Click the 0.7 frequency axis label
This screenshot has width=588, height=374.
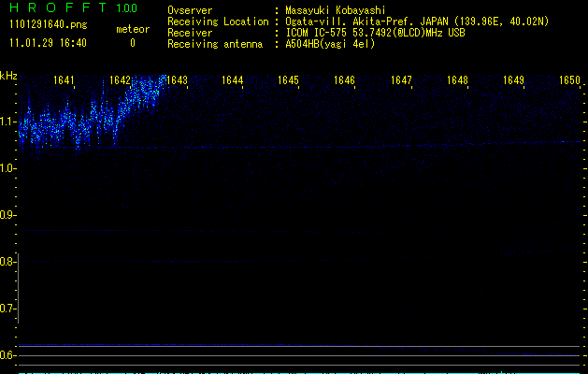(x=7, y=309)
